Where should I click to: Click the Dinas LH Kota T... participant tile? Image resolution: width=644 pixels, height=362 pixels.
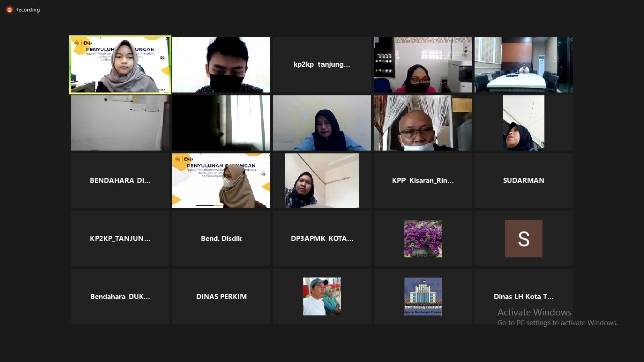tap(523, 297)
